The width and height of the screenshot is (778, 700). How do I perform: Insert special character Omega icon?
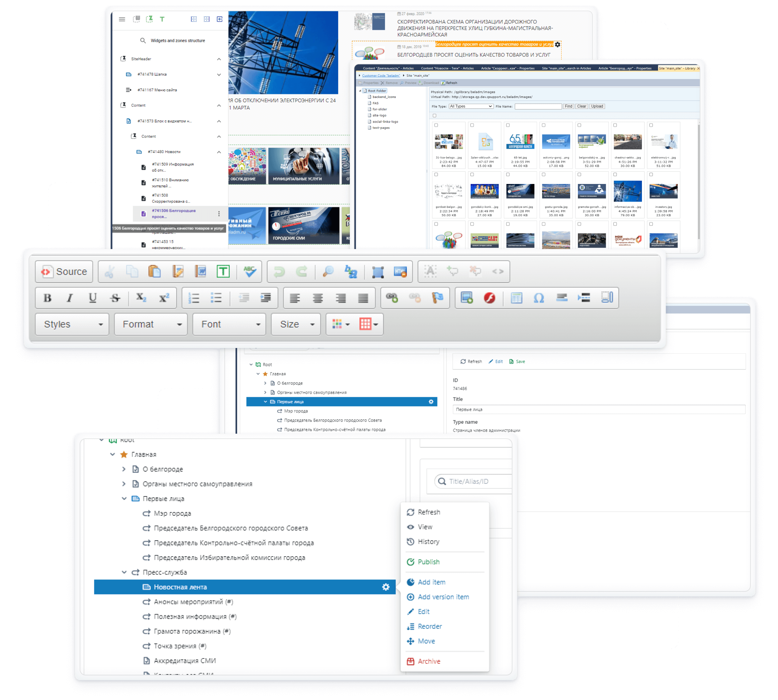[x=539, y=298]
